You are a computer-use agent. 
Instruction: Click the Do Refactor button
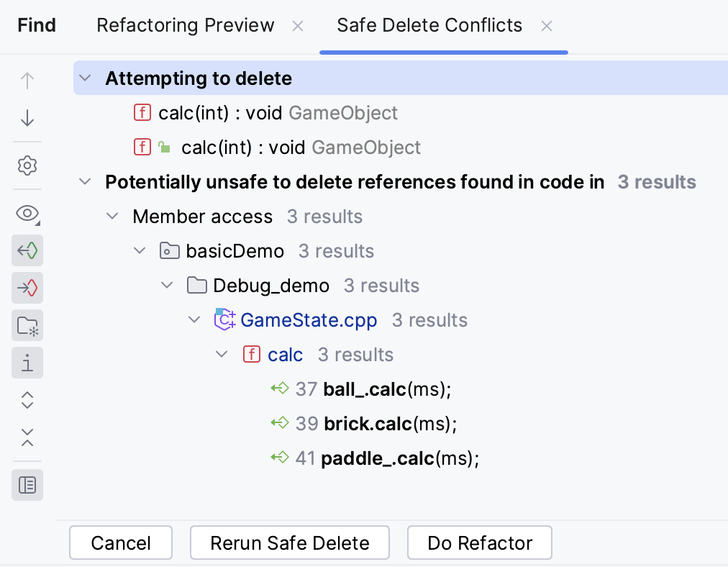tap(479, 543)
